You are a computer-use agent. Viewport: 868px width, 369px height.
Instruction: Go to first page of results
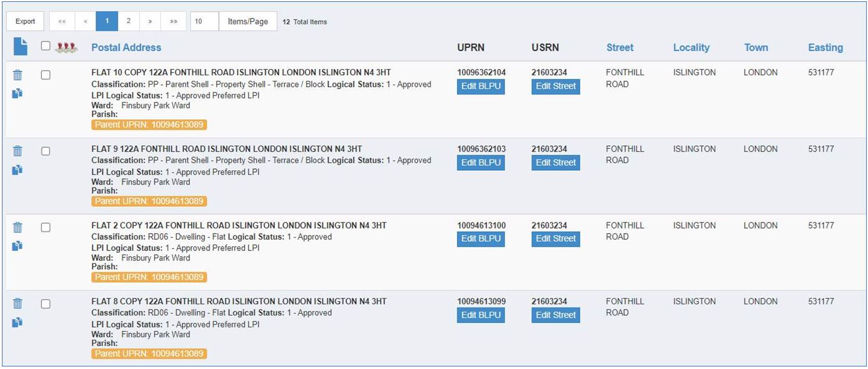tap(62, 21)
